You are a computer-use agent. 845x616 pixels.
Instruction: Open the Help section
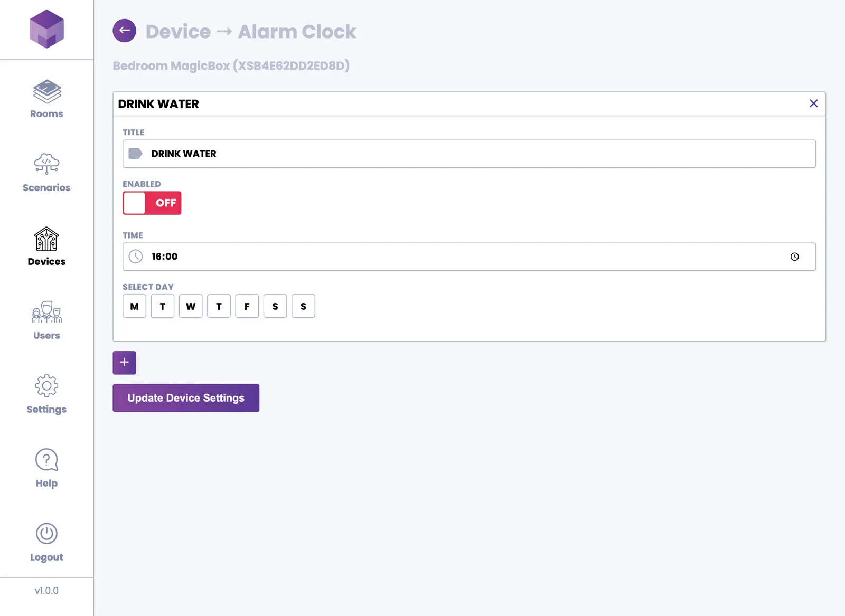tap(46, 468)
